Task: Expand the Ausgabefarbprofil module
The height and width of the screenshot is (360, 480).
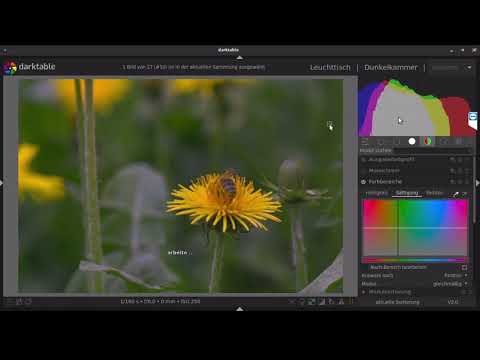Action: click(x=391, y=160)
